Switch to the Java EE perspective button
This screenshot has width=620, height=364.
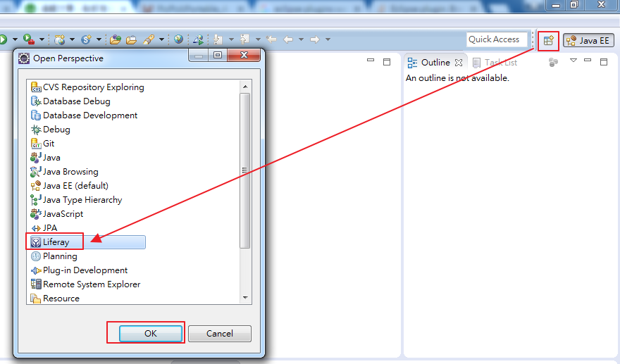point(588,40)
